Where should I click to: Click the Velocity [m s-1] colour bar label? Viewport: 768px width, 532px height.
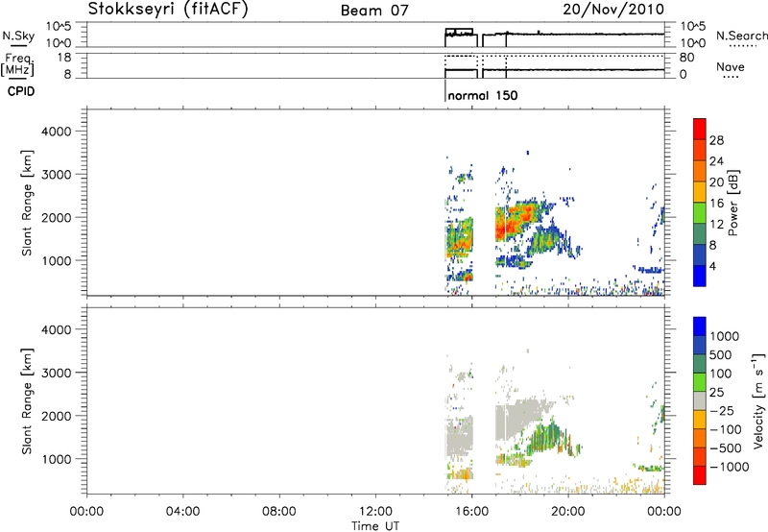(x=758, y=400)
